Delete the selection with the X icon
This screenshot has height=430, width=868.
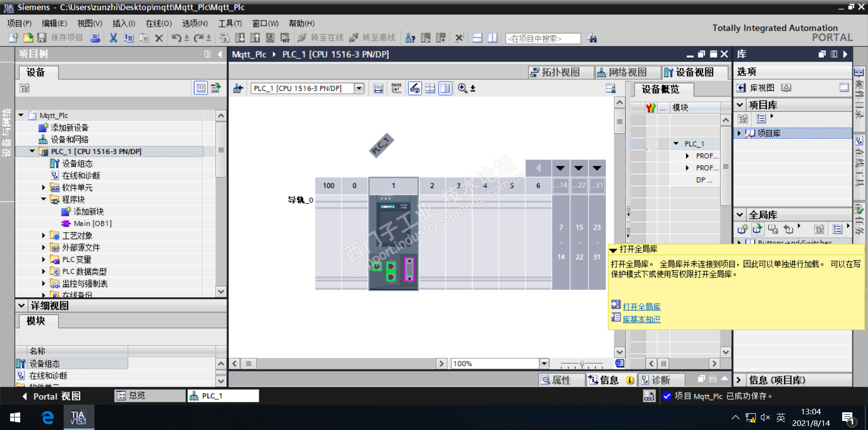[159, 38]
